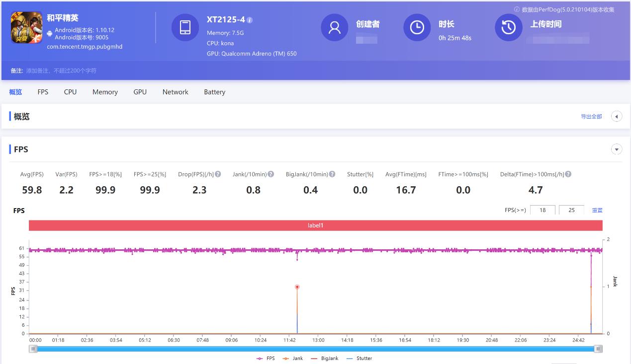Switch to the CPU tab
Screen dimensions: 631x364
pyautogui.click(x=70, y=92)
